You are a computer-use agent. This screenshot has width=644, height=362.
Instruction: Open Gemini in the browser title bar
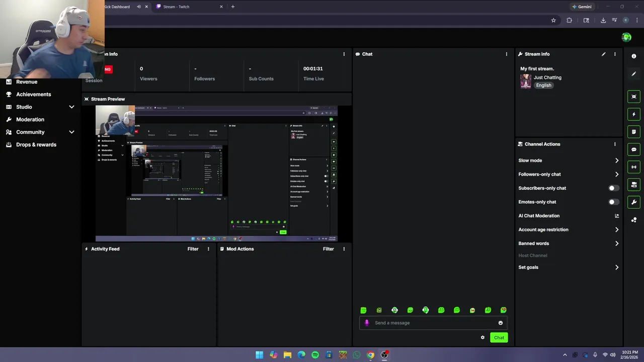coord(582,7)
